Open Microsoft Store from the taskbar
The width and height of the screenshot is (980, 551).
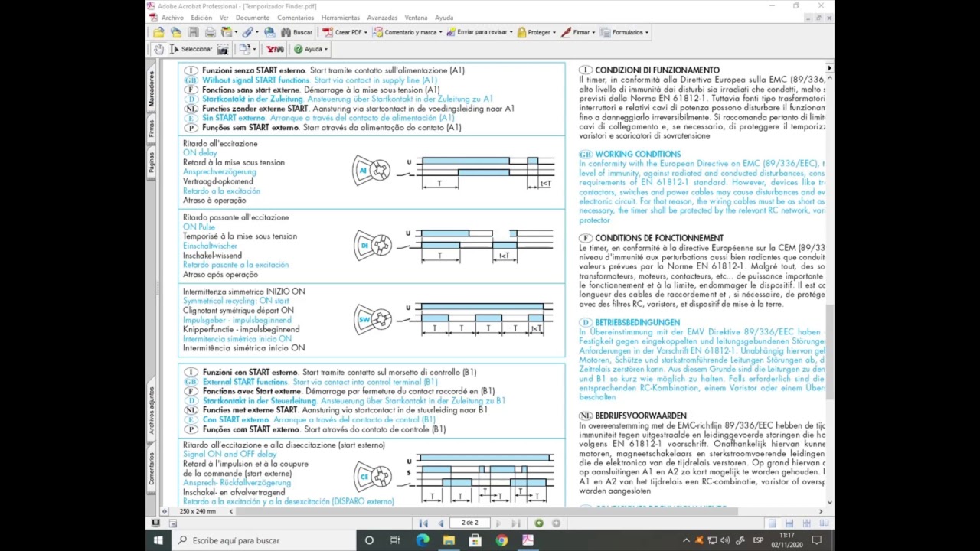point(475,540)
